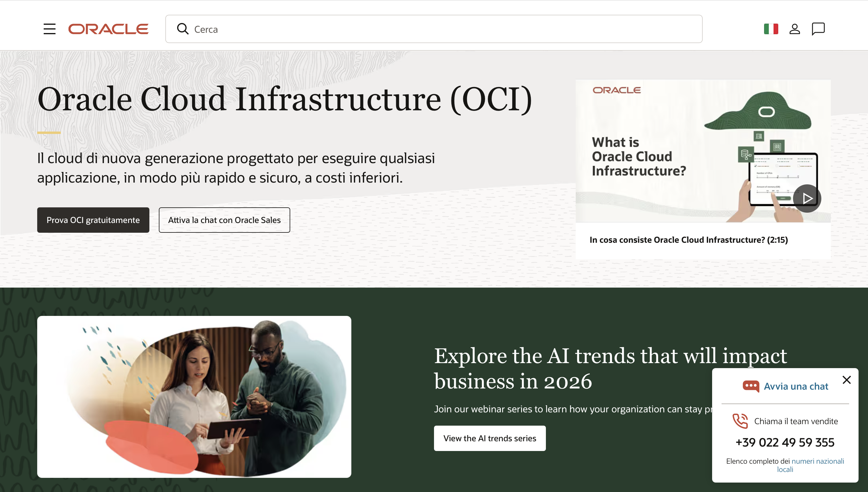Viewport: 868px width, 492px height.
Task: Click the search magnifier icon
Action: (x=182, y=29)
